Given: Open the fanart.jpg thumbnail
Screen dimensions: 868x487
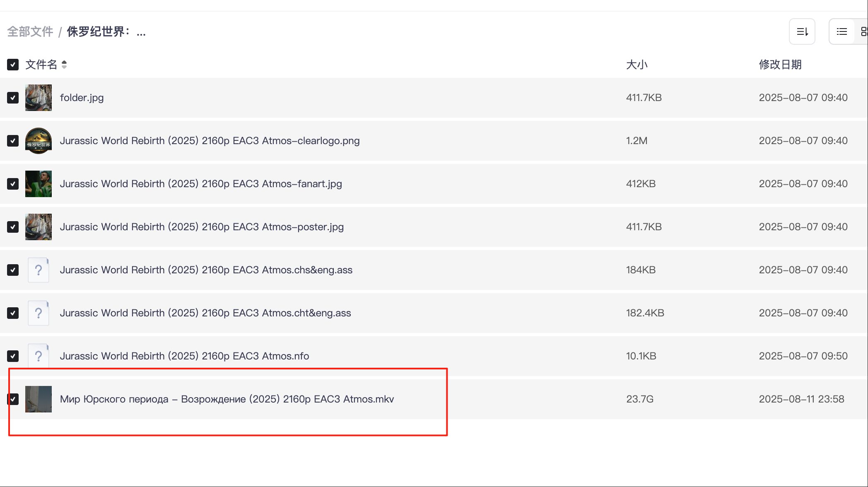Looking at the screenshot, I should point(39,184).
